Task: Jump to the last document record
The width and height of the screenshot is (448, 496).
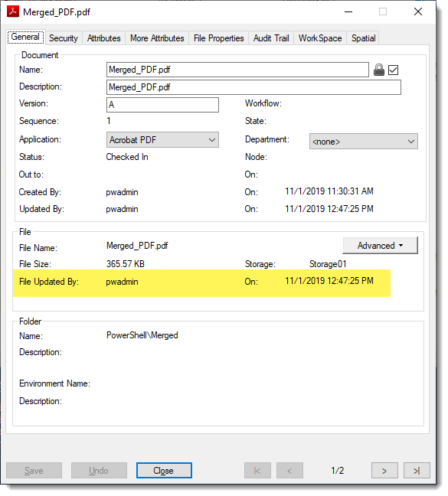Action: click(417, 471)
